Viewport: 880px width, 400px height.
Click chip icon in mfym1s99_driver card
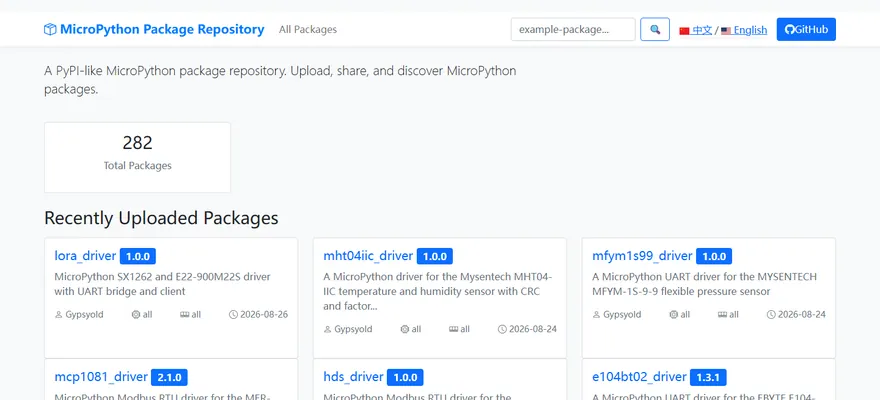point(673,315)
